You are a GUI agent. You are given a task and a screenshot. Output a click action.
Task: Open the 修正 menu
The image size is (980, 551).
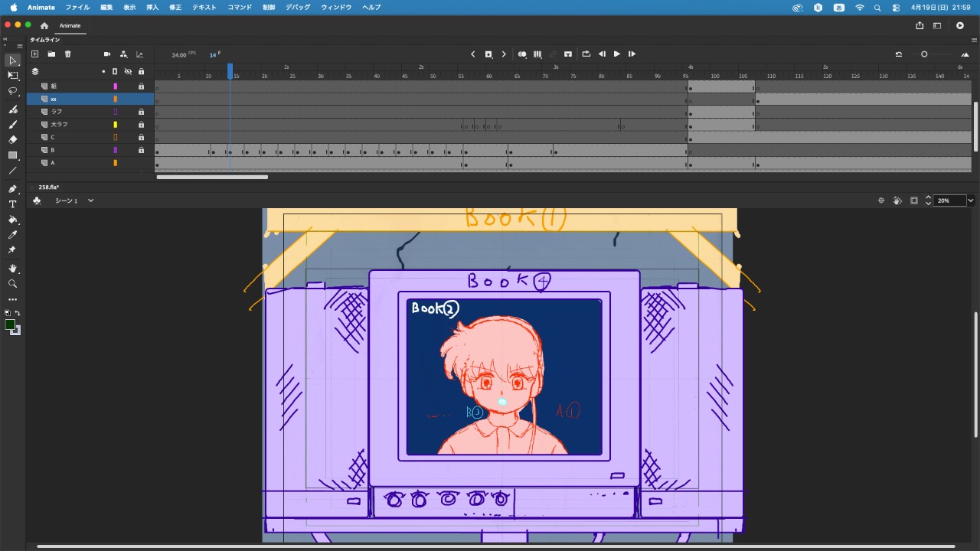click(x=175, y=7)
